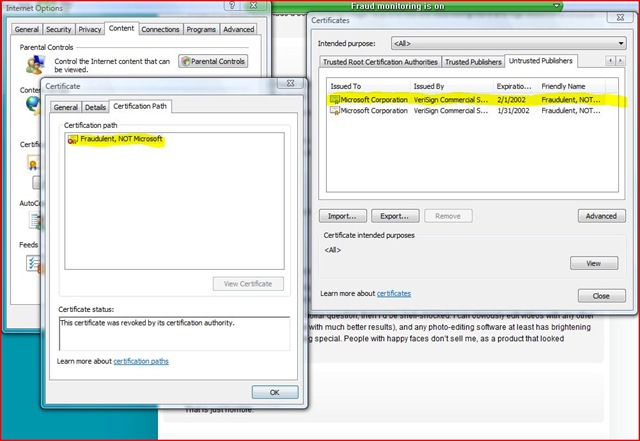Sort by Issued By column header
Screen dimensions: 640x441
click(452, 86)
